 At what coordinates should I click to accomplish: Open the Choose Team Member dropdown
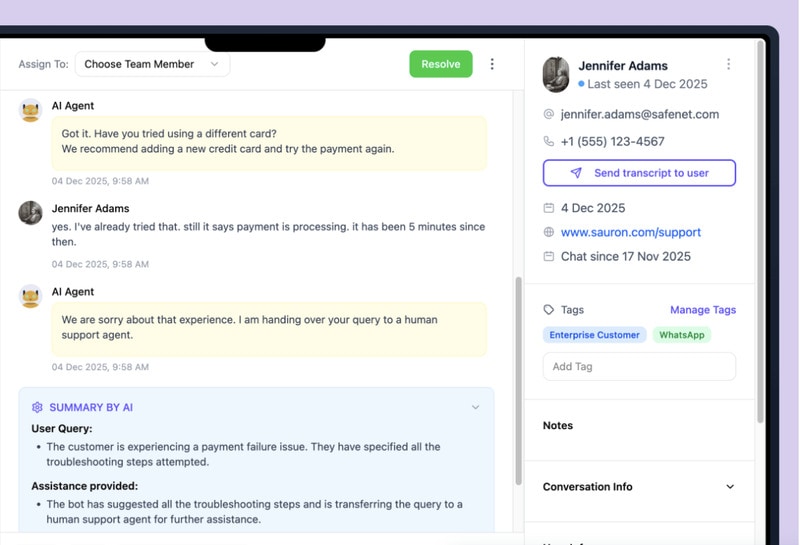point(152,64)
